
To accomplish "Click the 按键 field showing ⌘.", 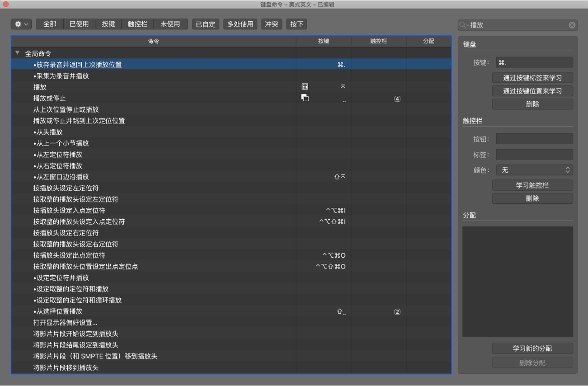I will [535, 63].
